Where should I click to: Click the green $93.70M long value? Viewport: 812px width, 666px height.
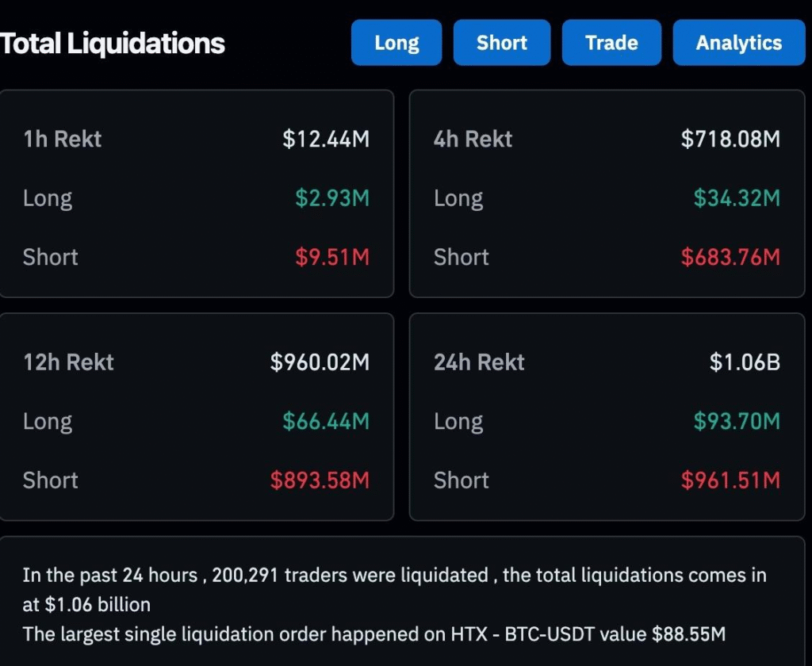pyautogui.click(x=737, y=421)
